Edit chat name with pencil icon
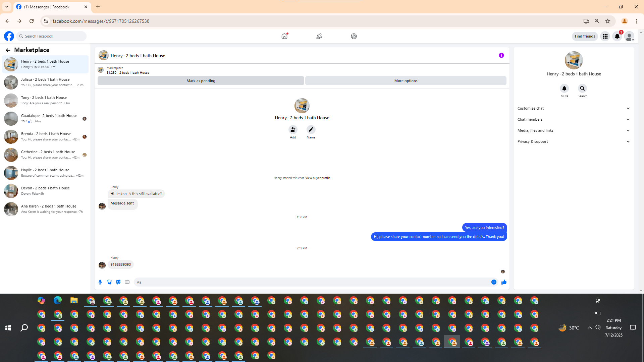The height and width of the screenshot is (362, 644). [311, 130]
